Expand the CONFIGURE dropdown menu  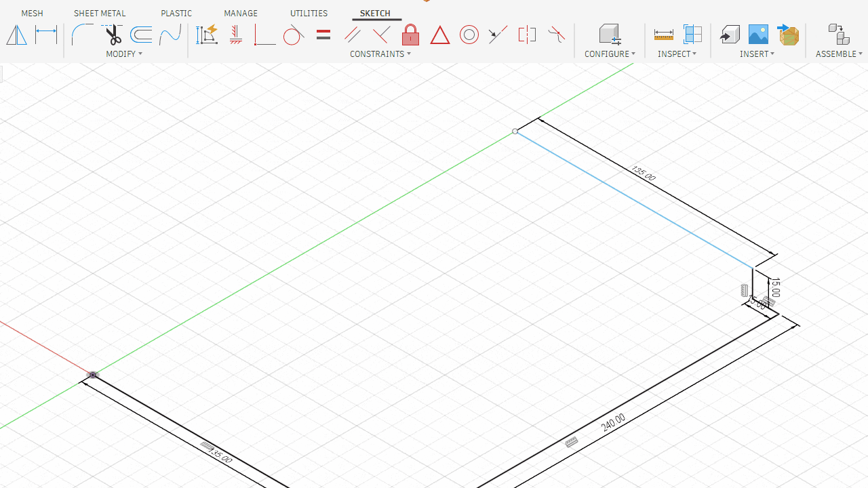click(610, 54)
